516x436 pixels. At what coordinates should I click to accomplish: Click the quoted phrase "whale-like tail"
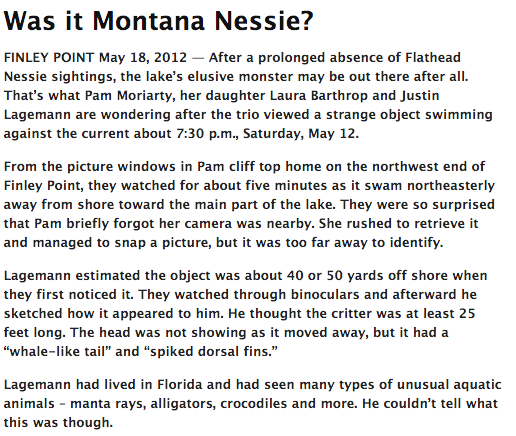tap(57, 352)
